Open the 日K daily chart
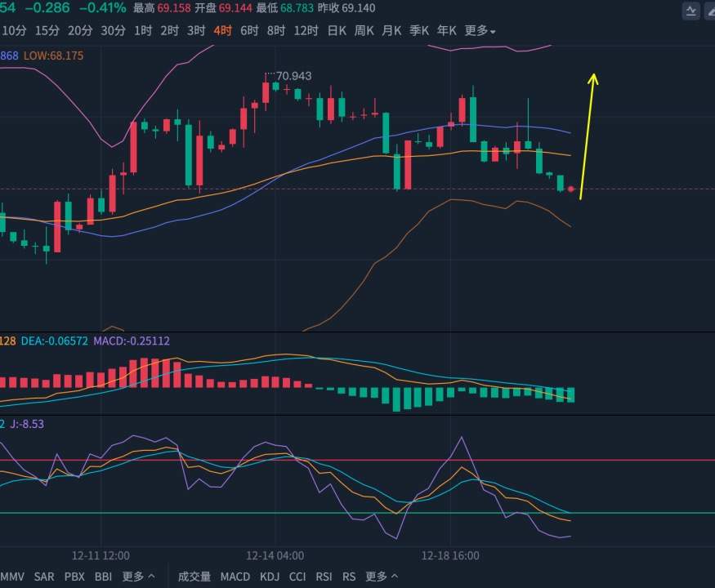Screen dimensions: 715x588 click(337, 31)
